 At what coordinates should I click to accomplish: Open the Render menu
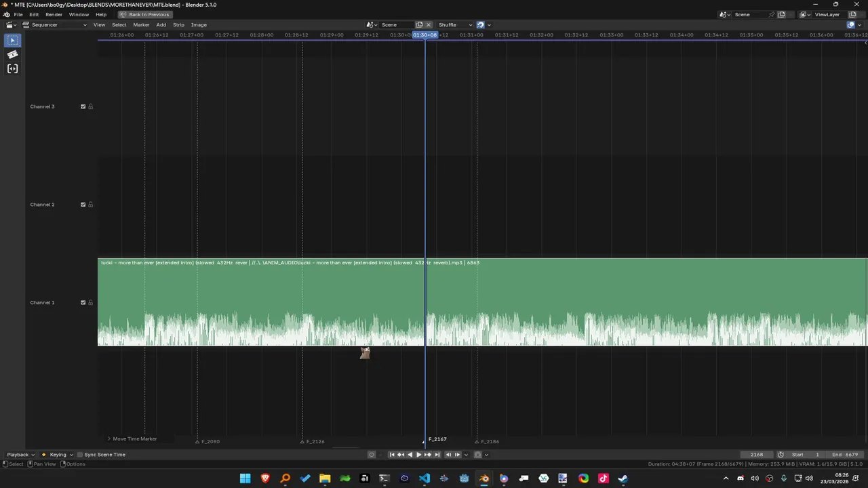tap(54, 14)
